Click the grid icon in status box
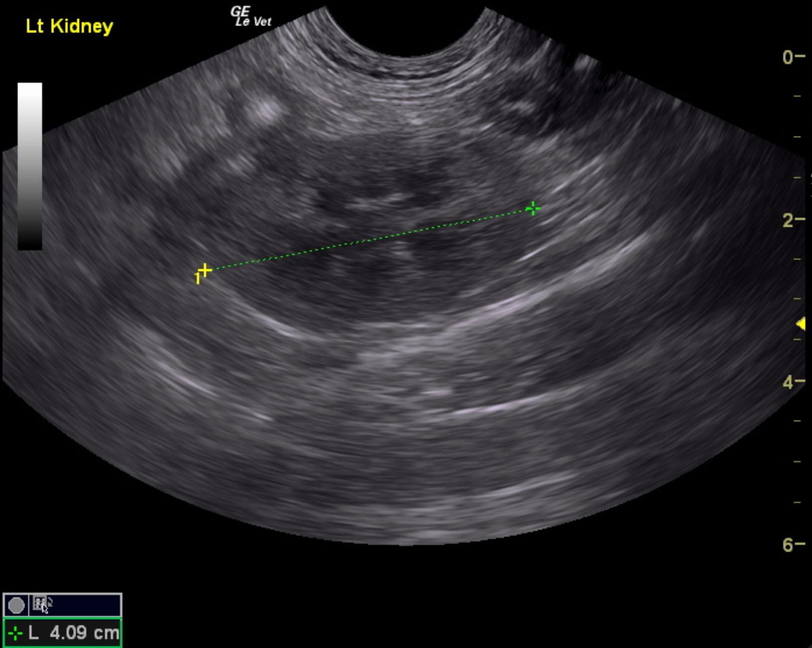The height and width of the screenshot is (648, 812). 39,603
